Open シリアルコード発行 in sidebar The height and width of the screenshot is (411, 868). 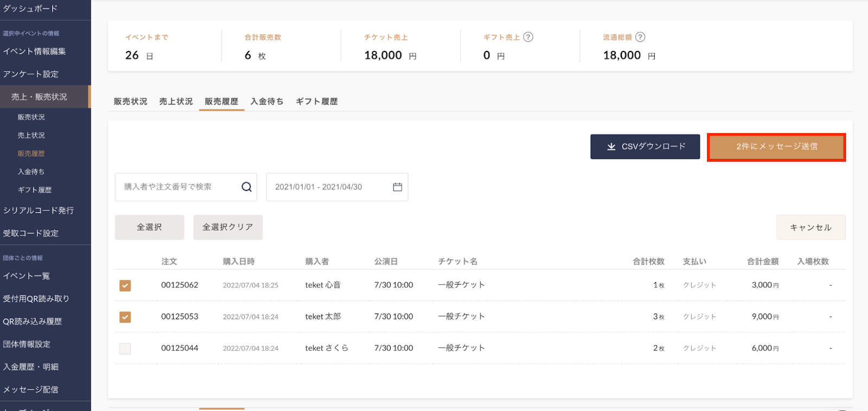coord(39,210)
